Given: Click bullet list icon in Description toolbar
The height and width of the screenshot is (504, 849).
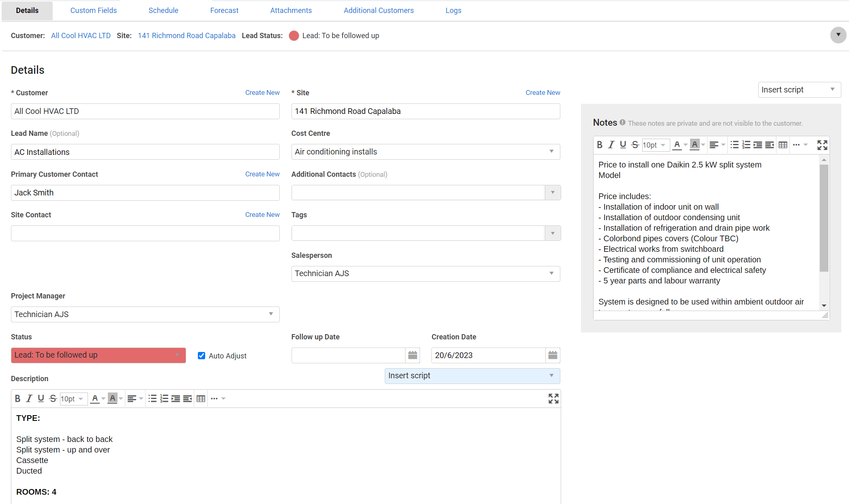Looking at the screenshot, I should 152,399.
